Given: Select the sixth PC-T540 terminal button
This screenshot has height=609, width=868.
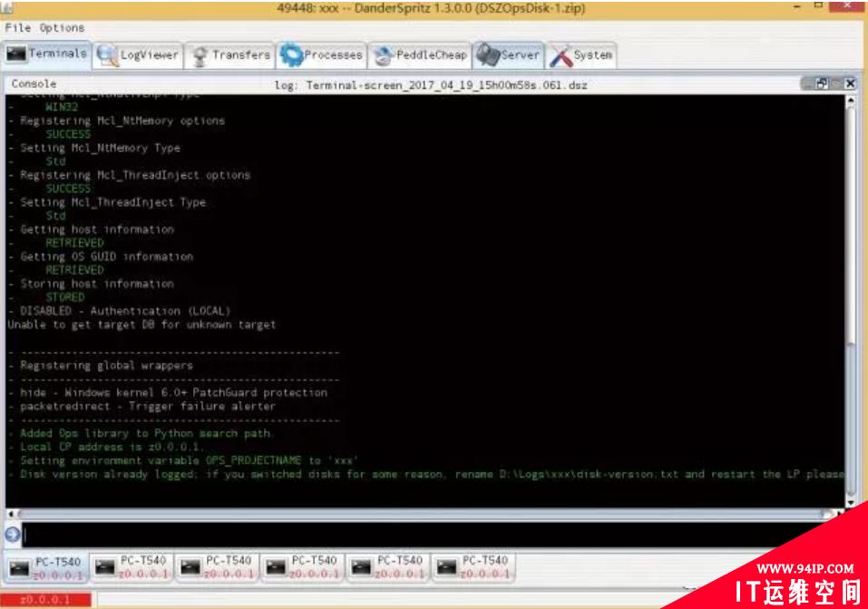Looking at the screenshot, I should (x=473, y=567).
